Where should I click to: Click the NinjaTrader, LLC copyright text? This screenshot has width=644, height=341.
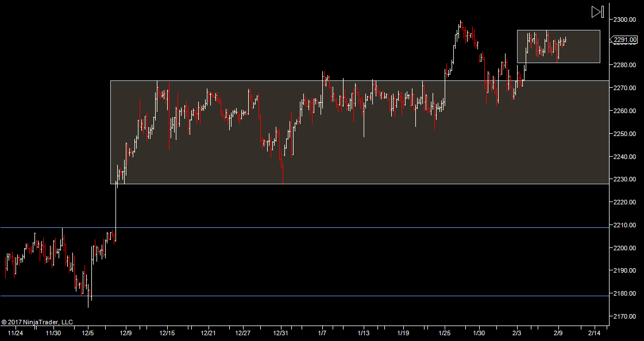coord(37,322)
